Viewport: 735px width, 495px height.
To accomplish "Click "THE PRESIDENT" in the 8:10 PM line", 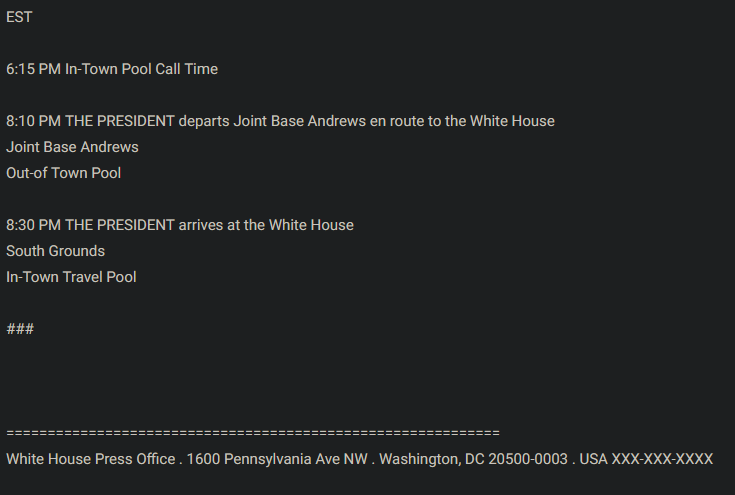I will click(x=119, y=121).
